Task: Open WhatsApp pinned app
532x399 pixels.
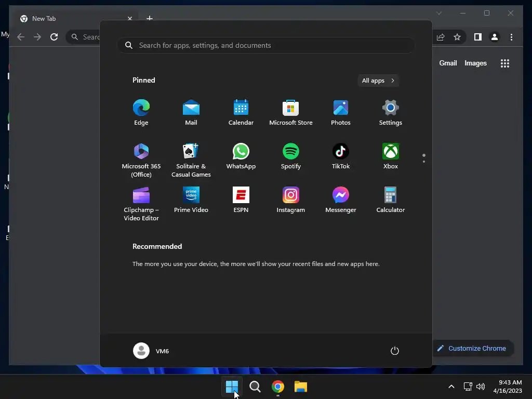Action: [241, 156]
